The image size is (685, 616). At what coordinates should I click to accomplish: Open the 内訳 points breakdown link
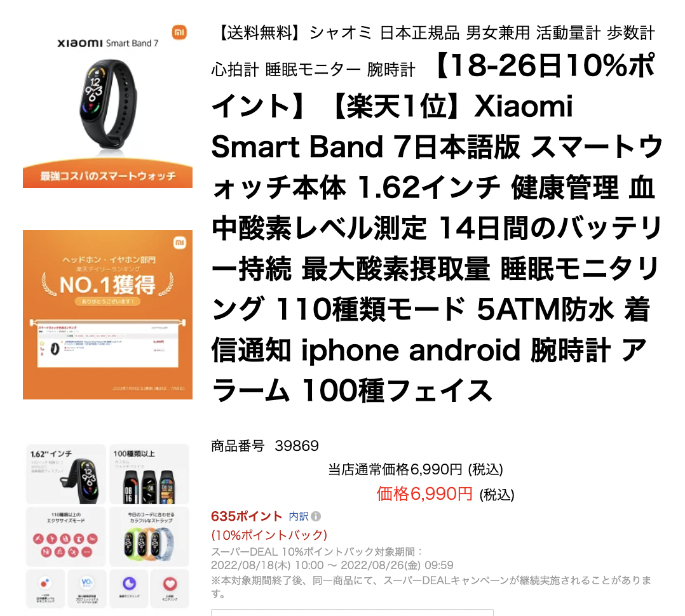click(x=299, y=516)
